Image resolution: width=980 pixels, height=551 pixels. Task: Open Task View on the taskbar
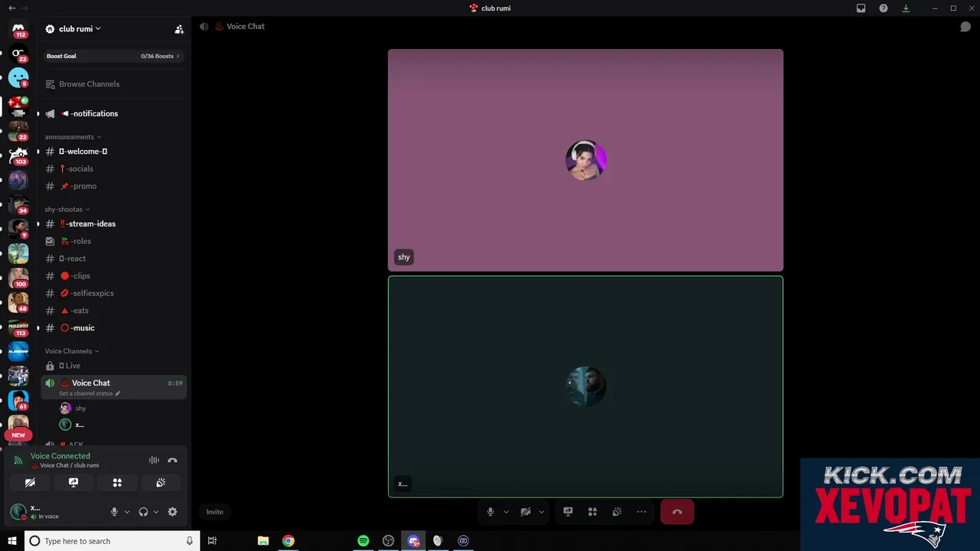[x=212, y=541]
